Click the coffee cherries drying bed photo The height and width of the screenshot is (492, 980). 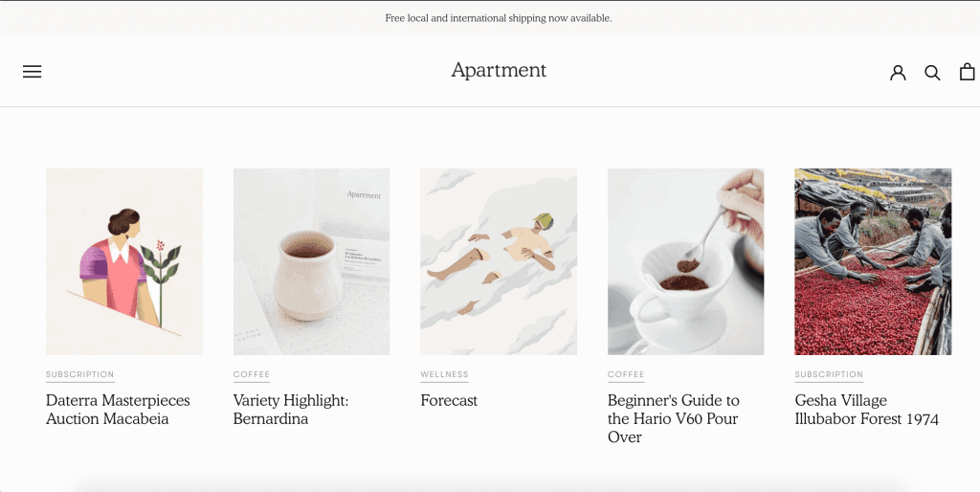click(873, 261)
